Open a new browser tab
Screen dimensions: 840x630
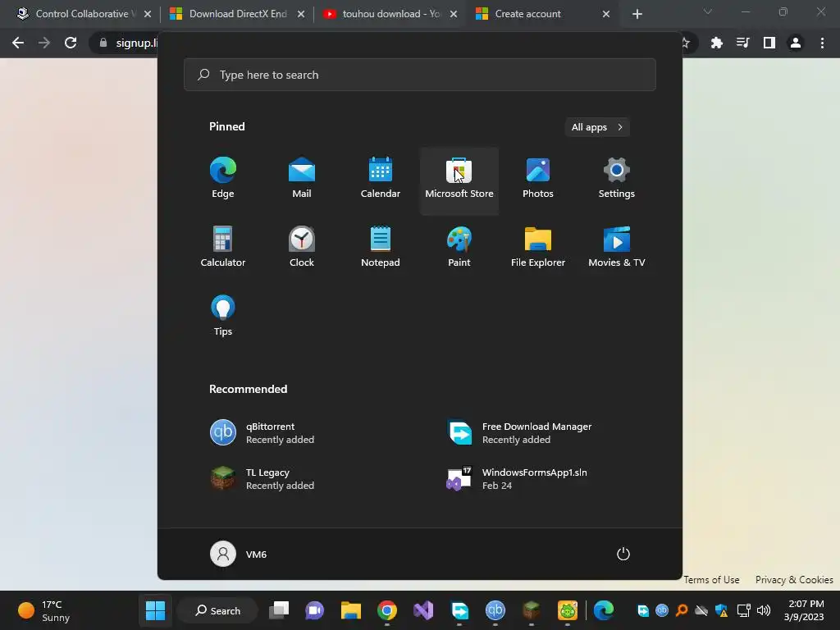(637, 15)
